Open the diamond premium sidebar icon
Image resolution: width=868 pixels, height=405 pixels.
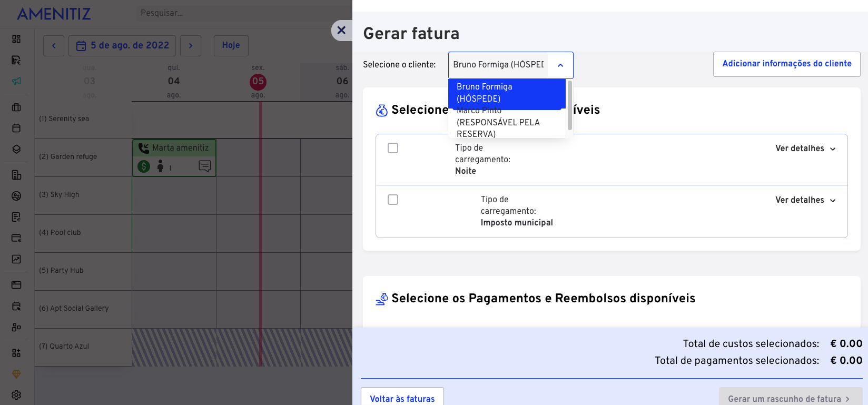[16, 374]
